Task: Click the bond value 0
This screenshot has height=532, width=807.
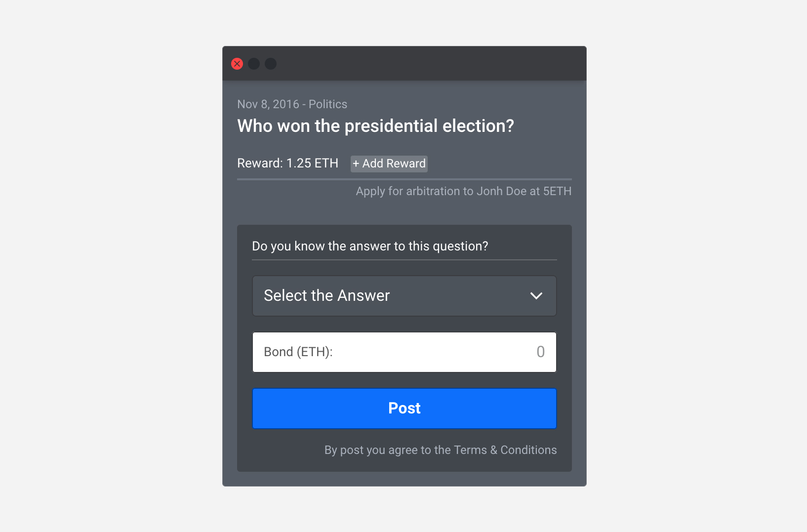Action: pyautogui.click(x=540, y=352)
